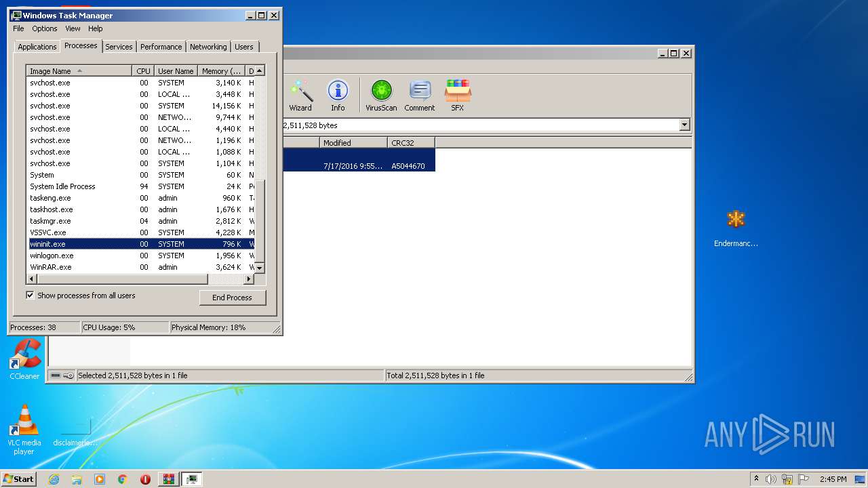
Task: Switch to the Applications tab
Action: pos(37,47)
